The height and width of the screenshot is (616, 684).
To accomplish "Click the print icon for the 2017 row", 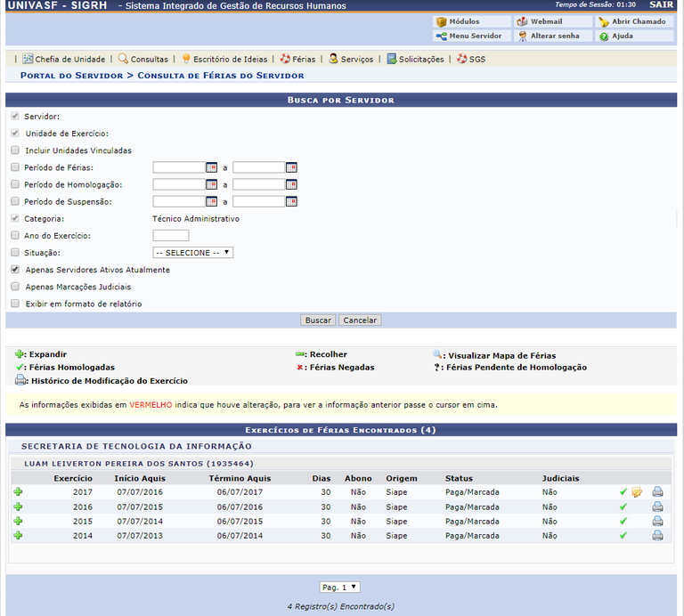I will pos(657,492).
